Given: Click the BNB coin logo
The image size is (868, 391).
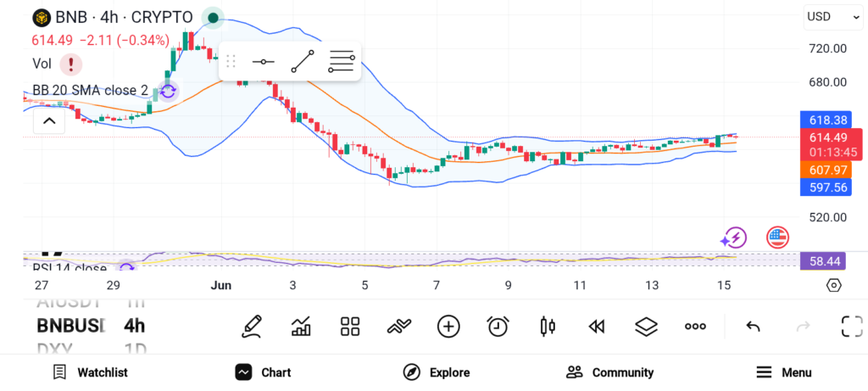Looking at the screenshot, I should (x=41, y=18).
